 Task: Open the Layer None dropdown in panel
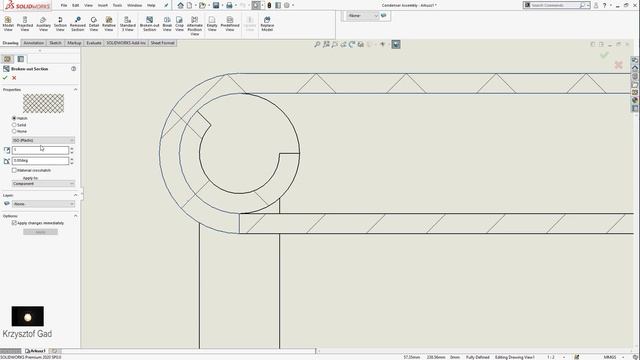[43, 204]
